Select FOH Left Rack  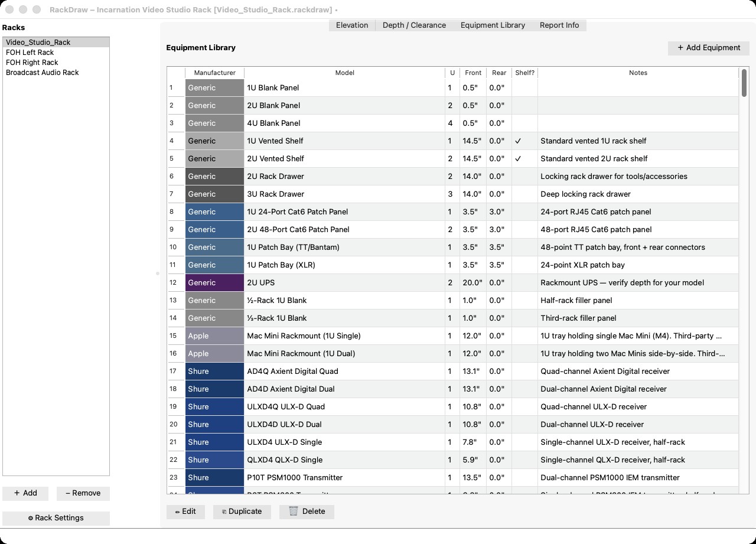click(x=56, y=53)
